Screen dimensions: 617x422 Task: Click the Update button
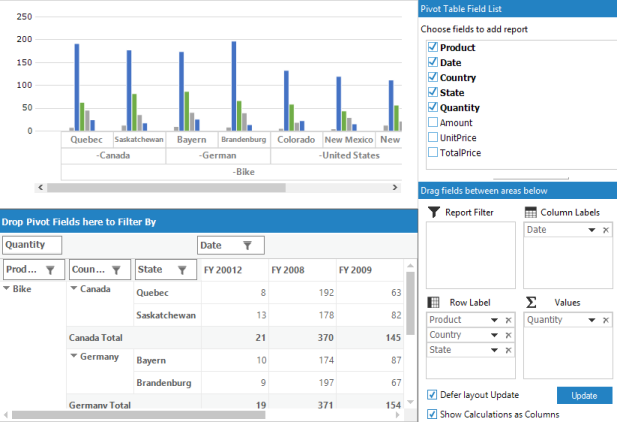coord(584,395)
